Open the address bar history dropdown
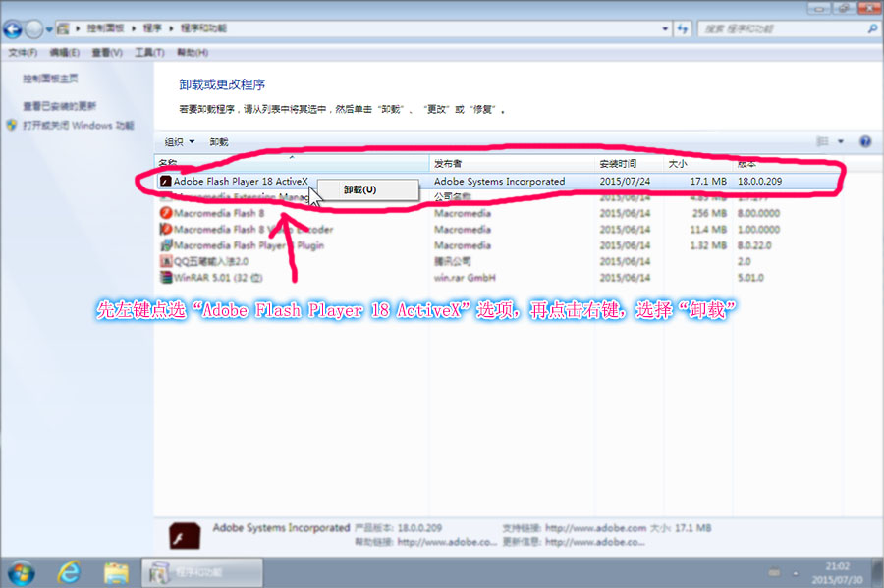 point(665,28)
